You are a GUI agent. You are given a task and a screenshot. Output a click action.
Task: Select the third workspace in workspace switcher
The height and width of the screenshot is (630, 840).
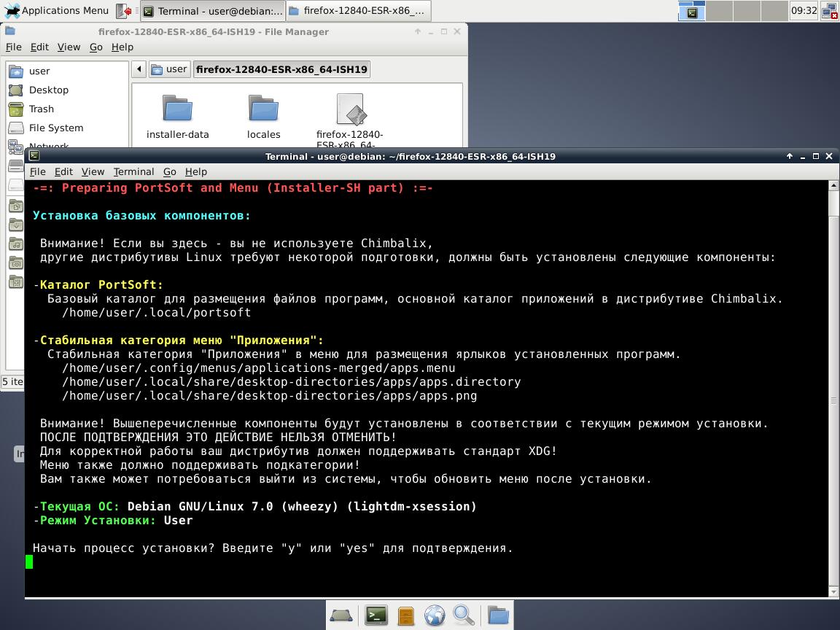pyautogui.click(x=747, y=11)
